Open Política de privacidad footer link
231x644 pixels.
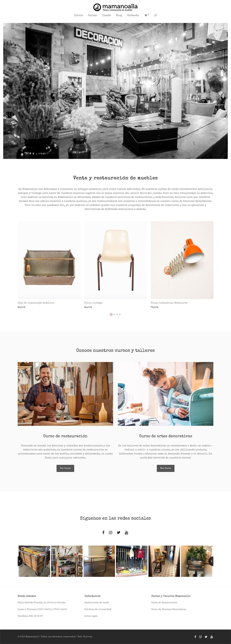[x=98, y=609]
